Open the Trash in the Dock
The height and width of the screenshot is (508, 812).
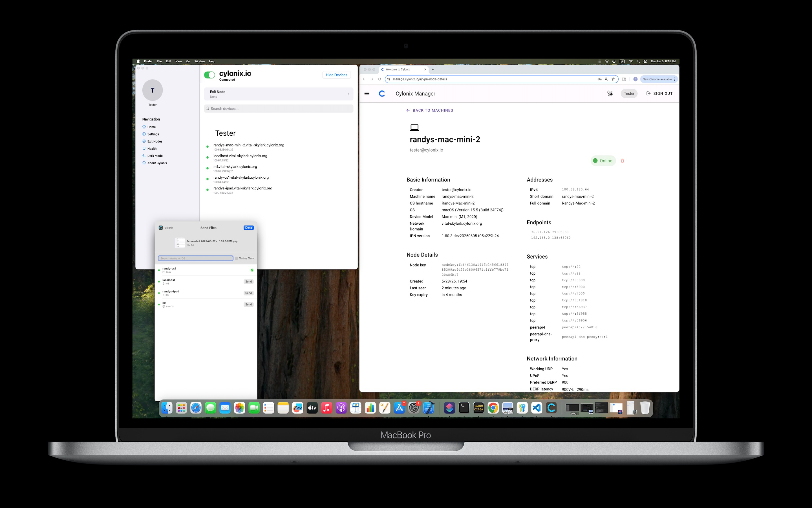645,408
